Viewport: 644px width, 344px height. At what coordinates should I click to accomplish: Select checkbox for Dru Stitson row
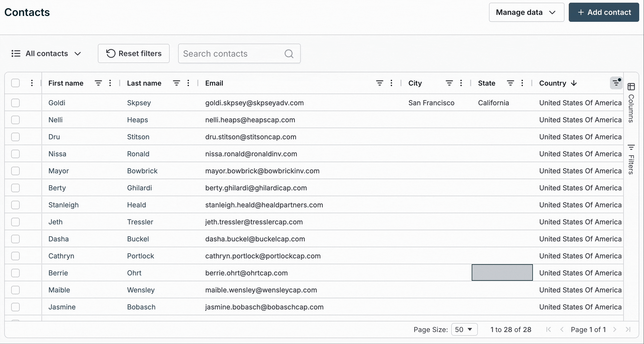click(x=15, y=137)
